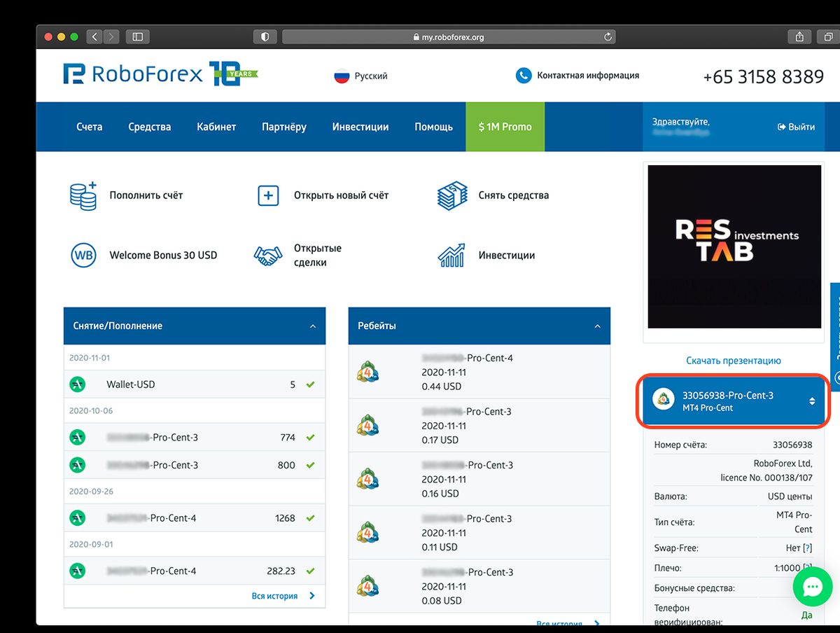Open the Счета menu
Screen dimensions: 840x633
click(x=90, y=127)
